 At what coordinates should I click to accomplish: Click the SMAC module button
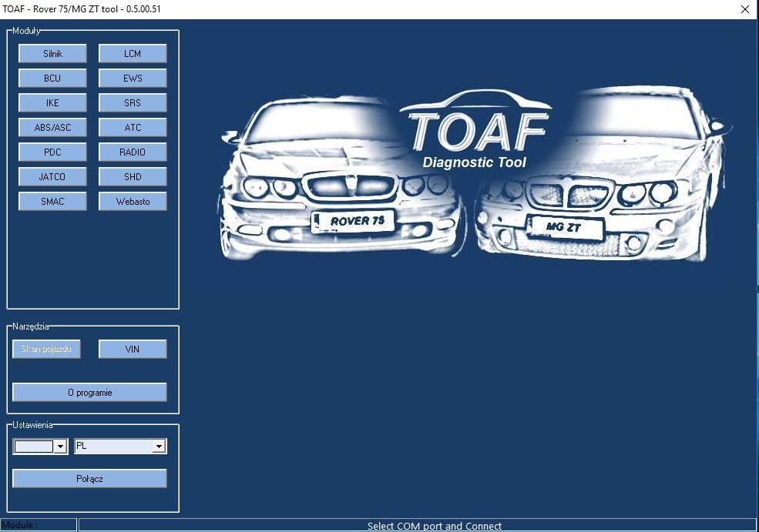pyautogui.click(x=52, y=202)
